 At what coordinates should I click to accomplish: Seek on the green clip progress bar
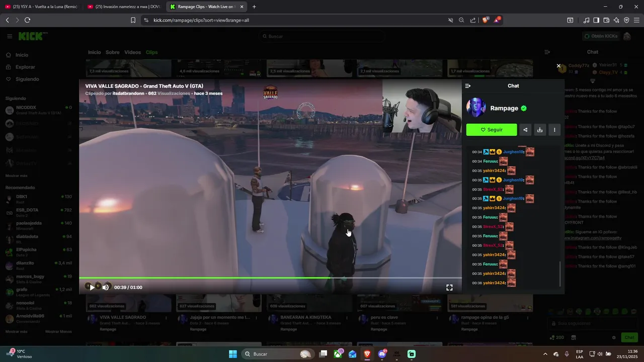pyautogui.click(x=270, y=278)
